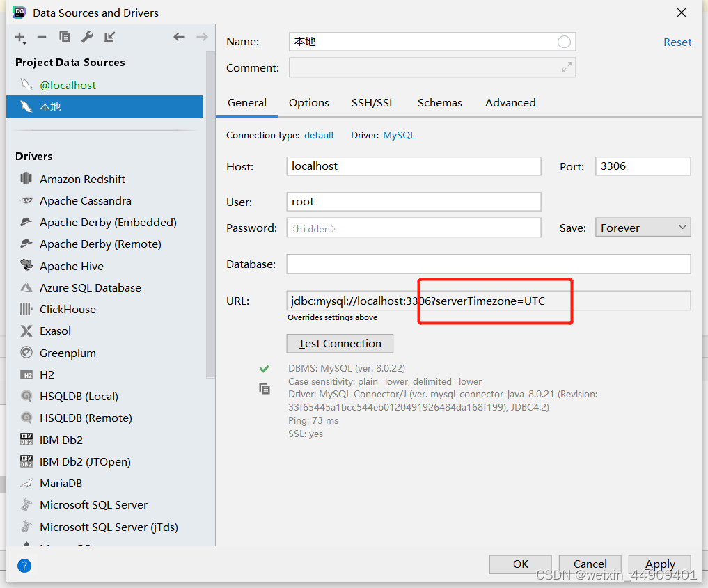Click the Add data source plus icon
The width and height of the screenshot is (708, 588).
click(x=19, y=37)
